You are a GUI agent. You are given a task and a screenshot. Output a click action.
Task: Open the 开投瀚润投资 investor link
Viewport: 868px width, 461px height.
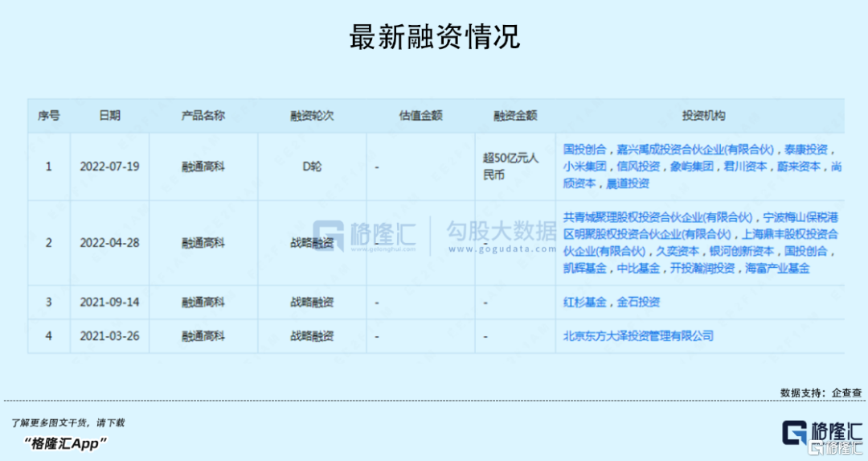coord(702,268)
